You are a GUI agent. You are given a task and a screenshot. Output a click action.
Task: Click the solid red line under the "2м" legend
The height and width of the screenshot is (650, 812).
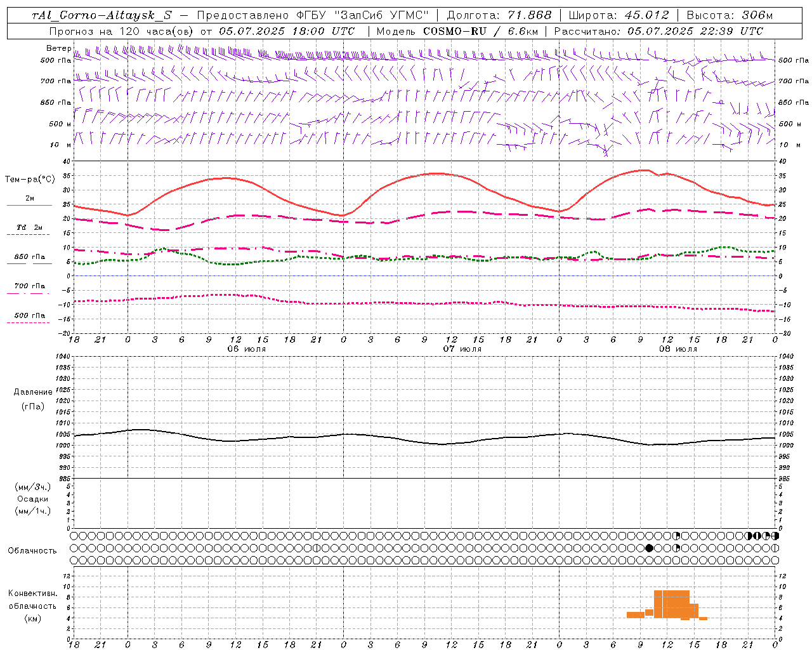click(29, 206)
